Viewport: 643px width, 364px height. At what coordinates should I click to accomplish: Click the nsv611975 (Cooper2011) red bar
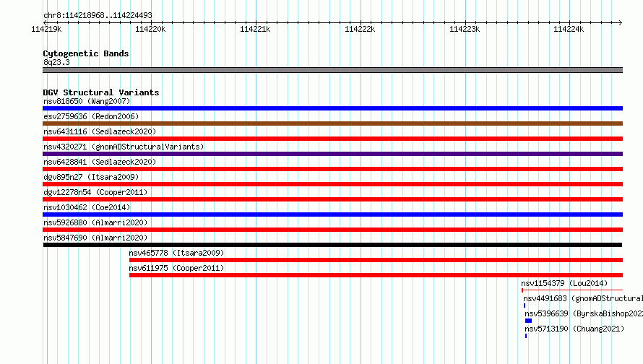point(376,275)
